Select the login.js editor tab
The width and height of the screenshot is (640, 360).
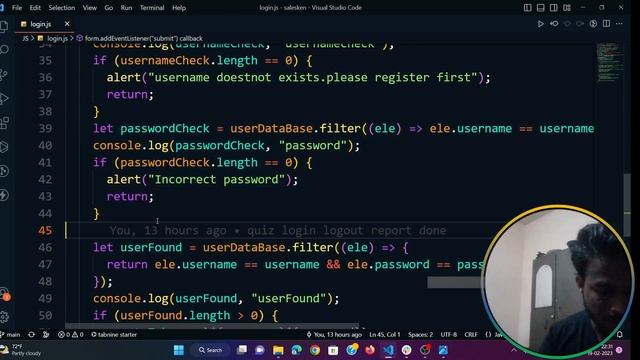pyautogui.click(x=40, y=24)
